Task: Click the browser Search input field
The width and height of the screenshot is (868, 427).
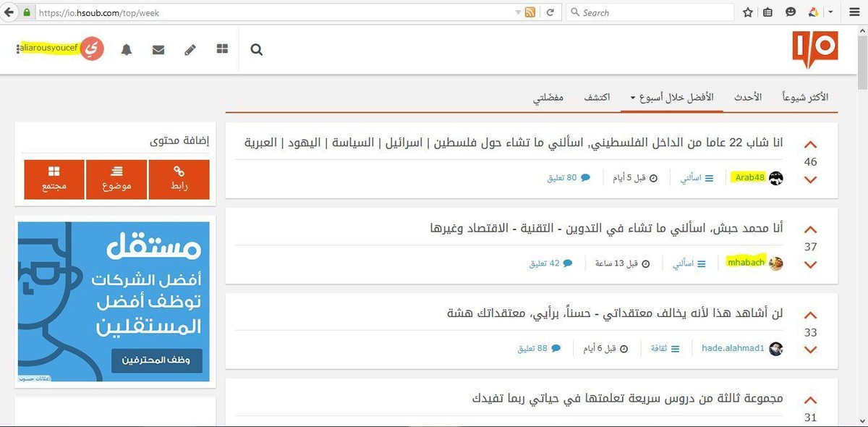Action: [x=651, y=12]
